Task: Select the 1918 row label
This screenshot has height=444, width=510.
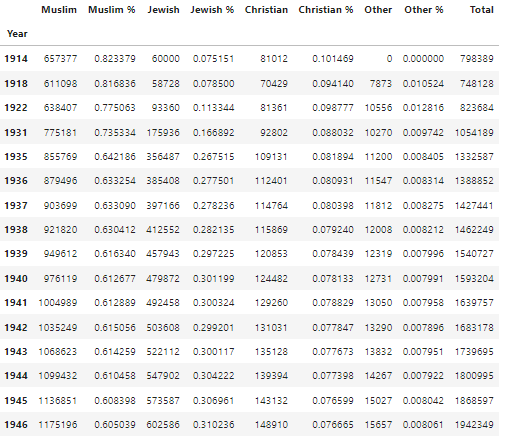Action: (16, 83)
